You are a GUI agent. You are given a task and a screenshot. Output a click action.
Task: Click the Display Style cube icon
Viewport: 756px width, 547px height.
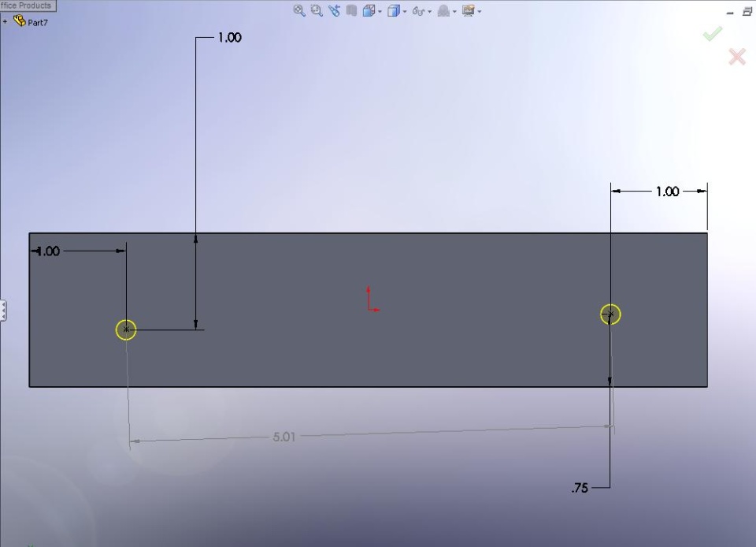click(x=394, y=10)
